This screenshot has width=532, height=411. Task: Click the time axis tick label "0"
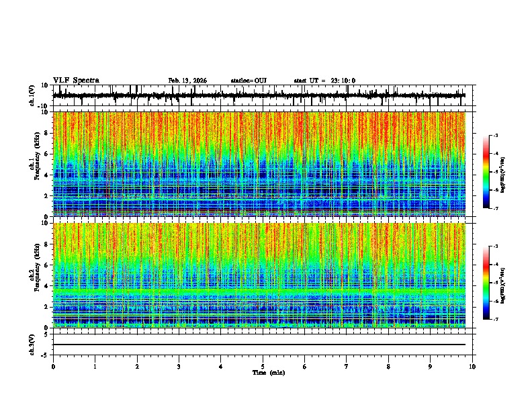tap(53, 367)
